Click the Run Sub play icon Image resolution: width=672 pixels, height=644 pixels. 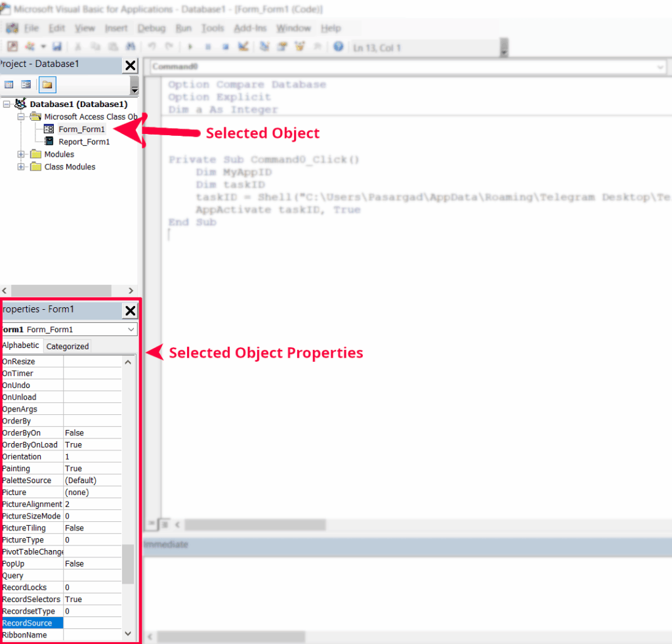click(x=190, y=47)
